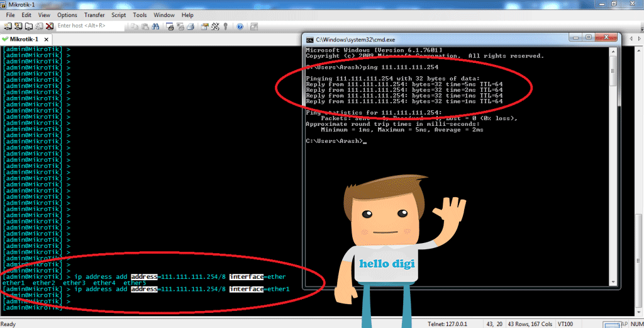The height and width of the screenshot is (328, 644).
Task: Open the Edit menu
Action: pyautogui.click(x=26, y=15)
